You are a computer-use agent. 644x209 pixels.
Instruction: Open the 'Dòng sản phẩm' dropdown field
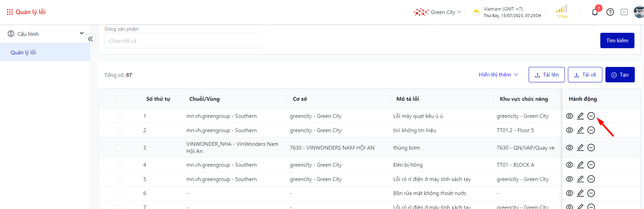pyautogui.click(x=183, y=41)
